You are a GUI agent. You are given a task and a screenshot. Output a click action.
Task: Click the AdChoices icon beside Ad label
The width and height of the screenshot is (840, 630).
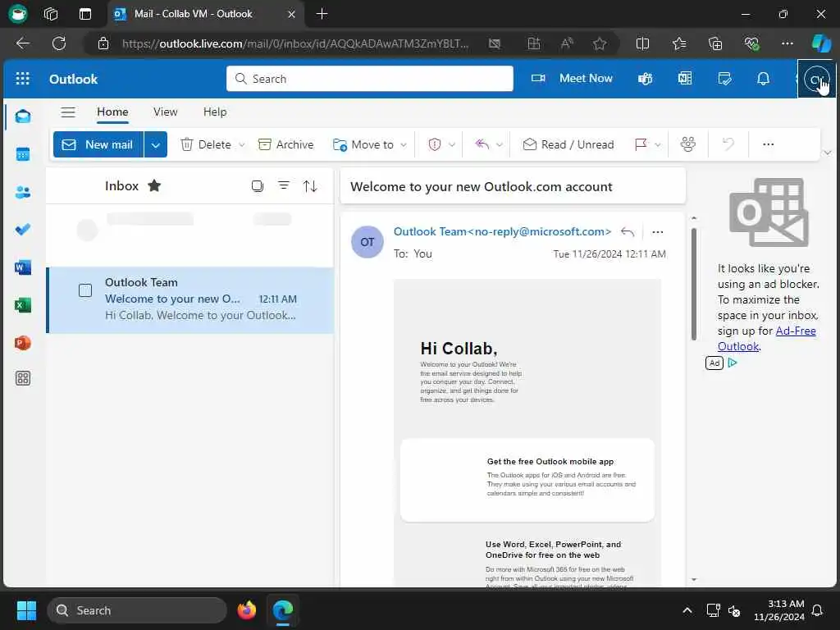(x=733, y=363)
